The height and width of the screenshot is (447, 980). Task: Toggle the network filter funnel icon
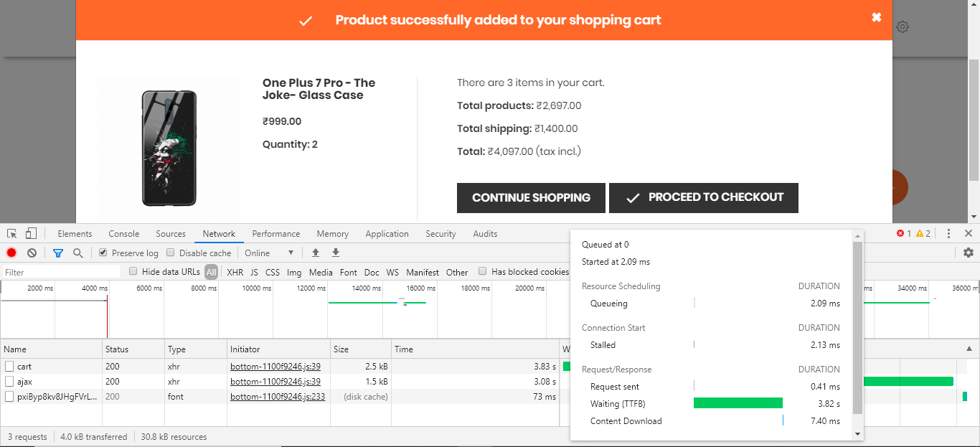tap(58, 253)
